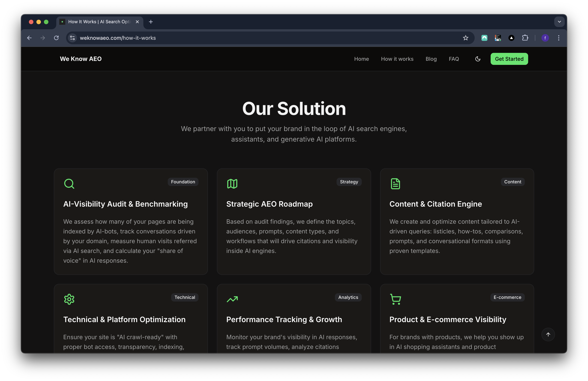
Task: Click the gear icon on Technical card
Action: coord(69,299)
